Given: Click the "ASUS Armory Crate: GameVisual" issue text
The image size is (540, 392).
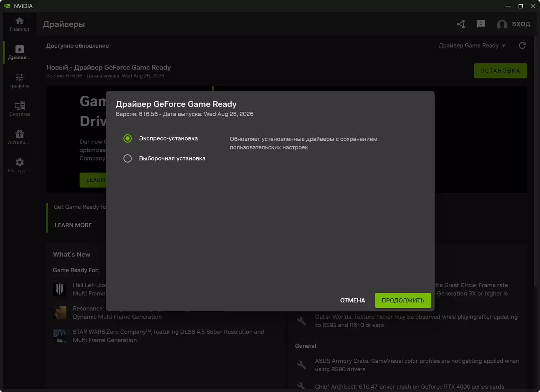Looking at the screenshot, I should (417, 365).
